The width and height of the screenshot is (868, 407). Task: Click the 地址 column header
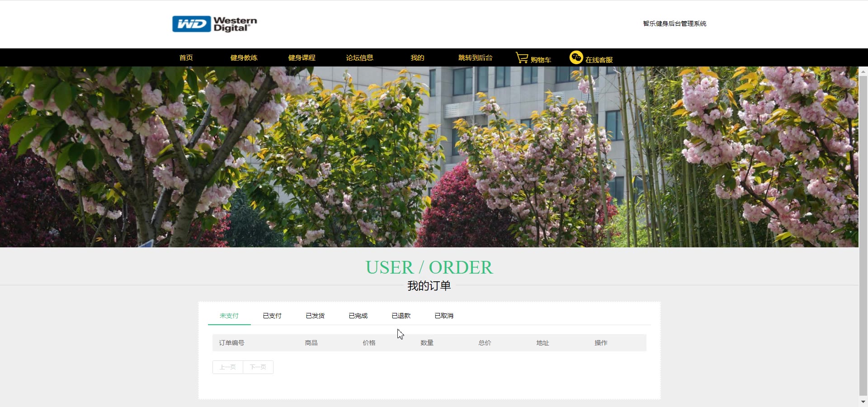[x=542, y=343]
